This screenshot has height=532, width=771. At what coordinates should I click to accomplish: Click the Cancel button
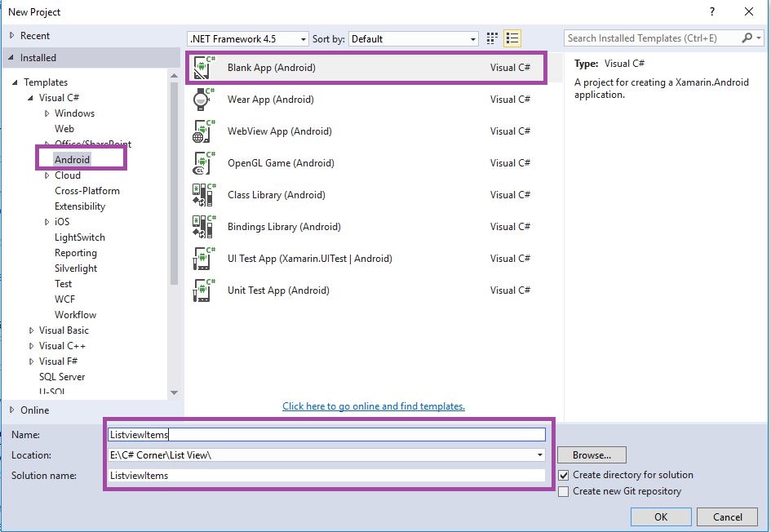pos(727,516)
